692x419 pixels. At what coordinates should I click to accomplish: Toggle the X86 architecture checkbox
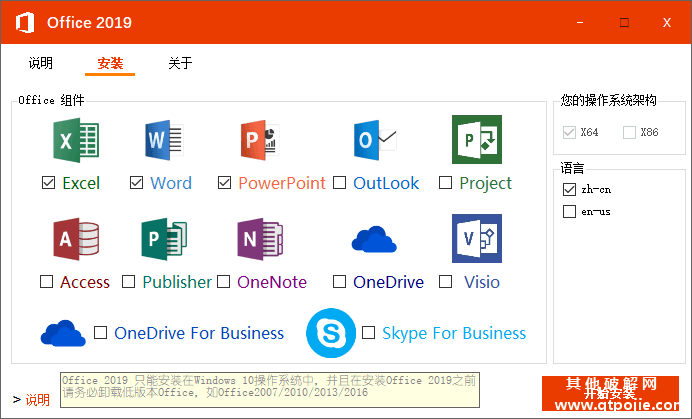pyautogui.click(x=629, y=132)
